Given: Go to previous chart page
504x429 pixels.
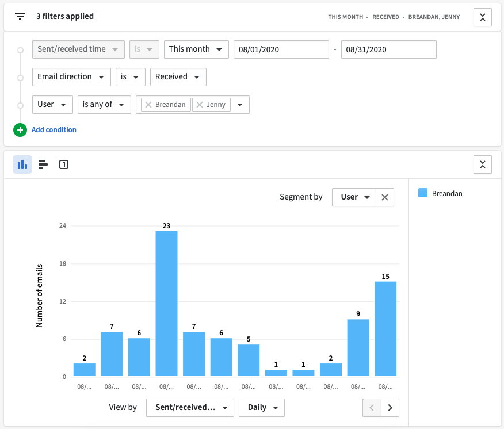Looking at the screenshot, I should [x=372, y=408].
